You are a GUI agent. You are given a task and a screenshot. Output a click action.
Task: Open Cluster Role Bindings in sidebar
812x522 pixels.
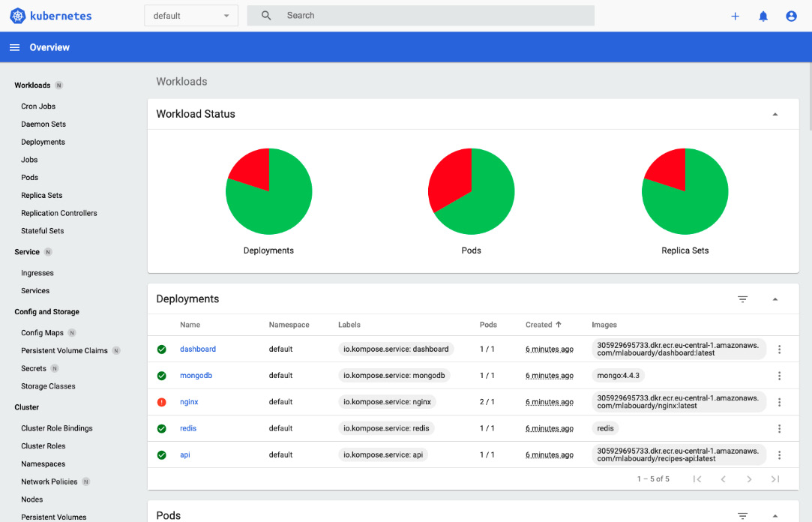[x=57, y=428]
